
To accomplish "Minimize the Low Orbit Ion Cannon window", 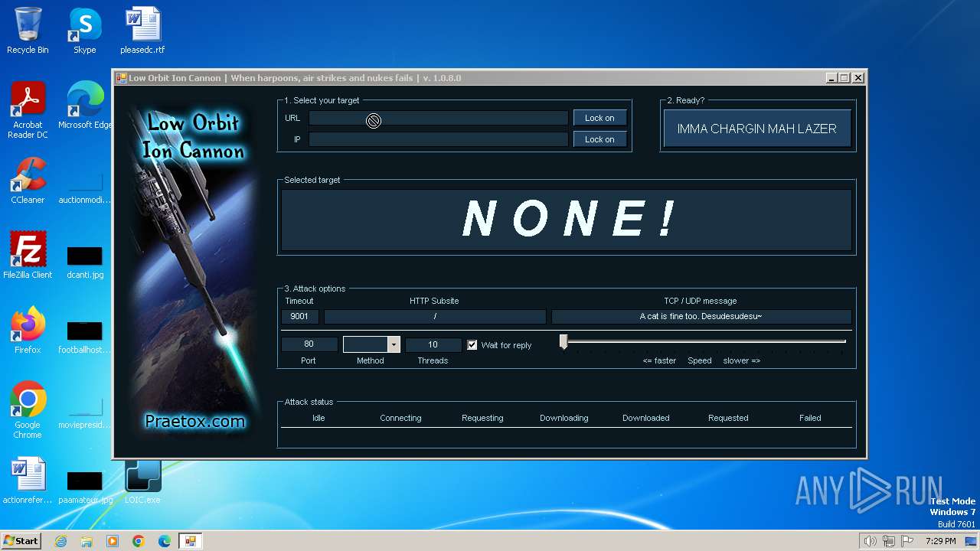I will click(832, 78).
